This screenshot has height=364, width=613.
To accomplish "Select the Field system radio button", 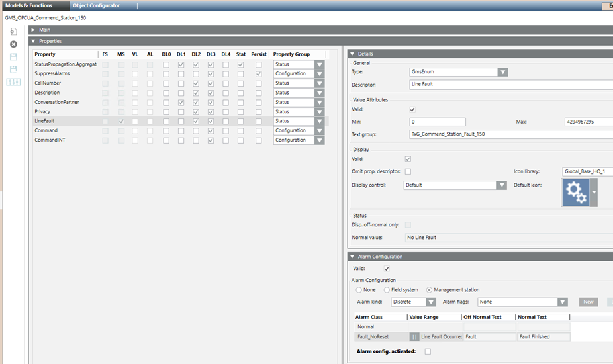I will coord(387,290).
